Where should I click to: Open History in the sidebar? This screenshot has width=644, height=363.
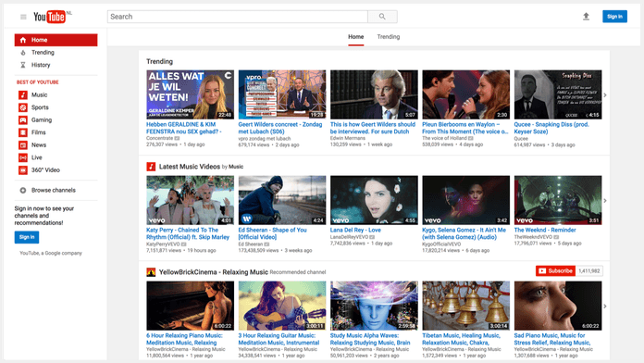click(x=41, y=65)
